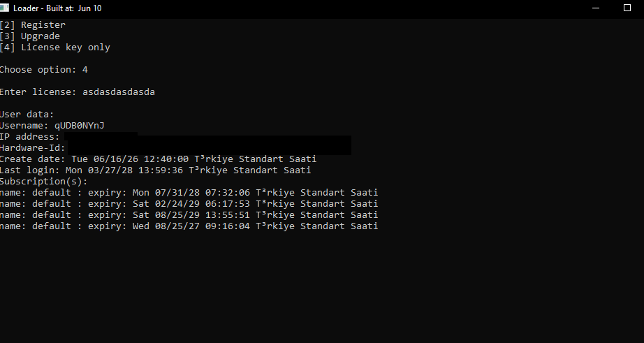Click the Last login timestamp line
This screenshot has height=343, width=644.
pyautogui.click(x=155, y=170)
